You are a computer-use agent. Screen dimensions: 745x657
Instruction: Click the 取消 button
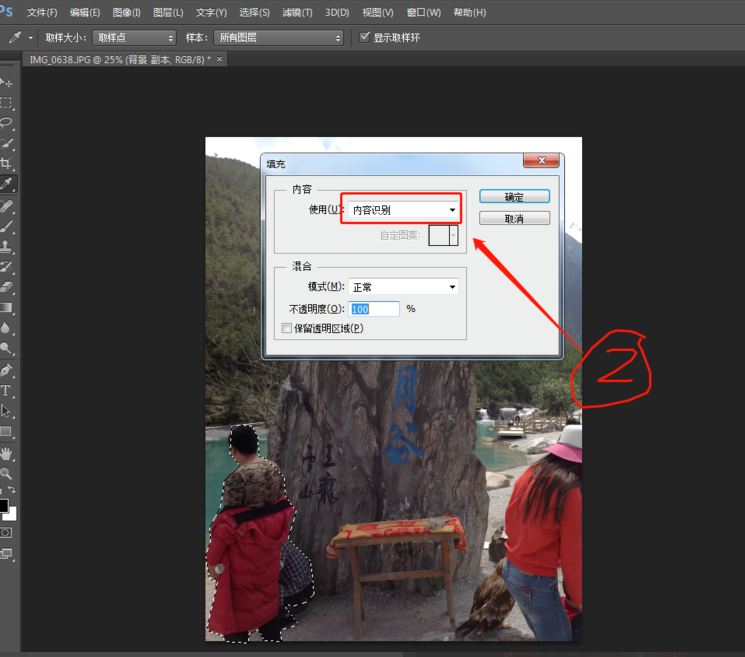click(x=514, y=218)
